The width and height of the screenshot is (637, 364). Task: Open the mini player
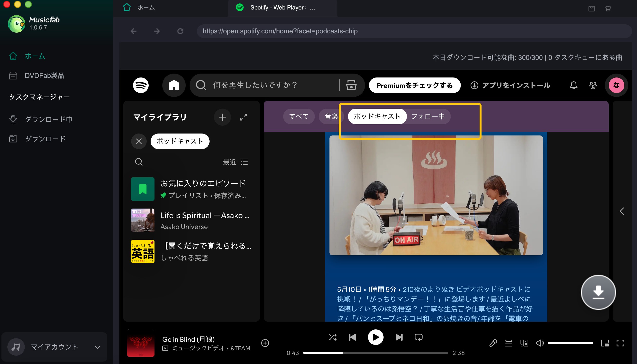[605, 343]
